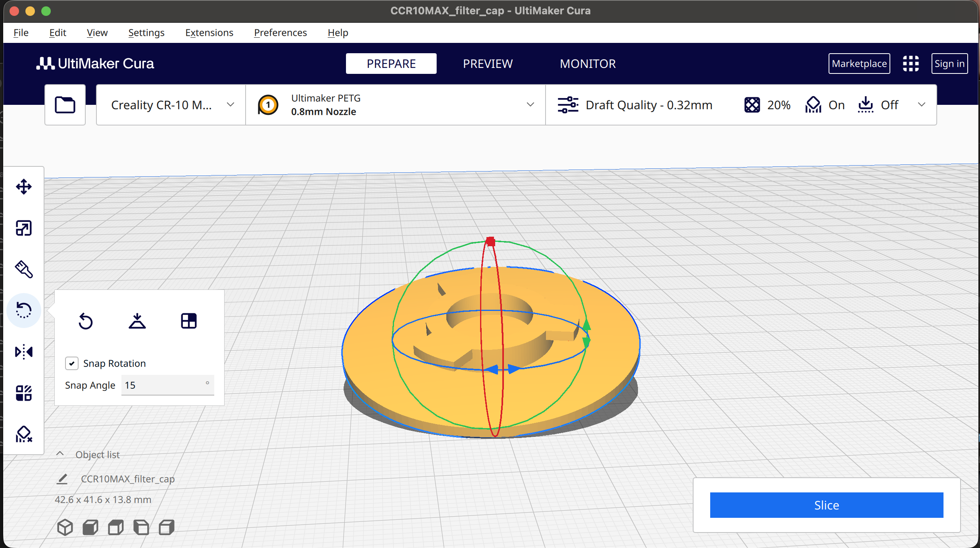Open the Extensions menu

coord(209,33)
